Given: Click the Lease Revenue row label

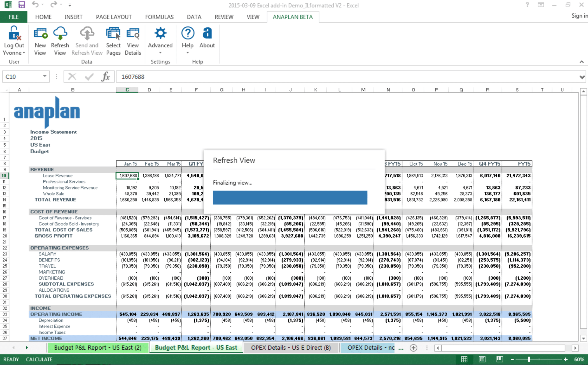Looking at the screenshot, I should 58,176.
